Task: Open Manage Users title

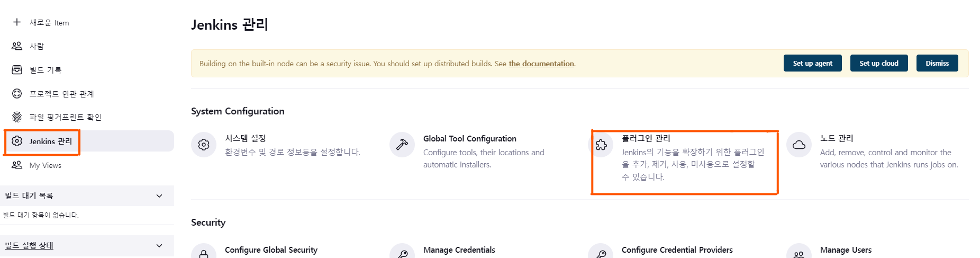Action: [x=846, y=250]
